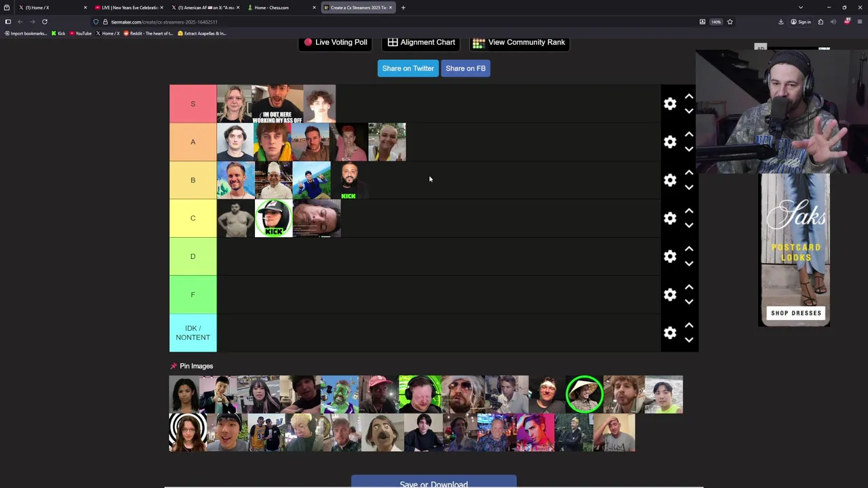Switch to the American AF on X tab
This screenshot has width=868, height=488.
click(205, 7)
